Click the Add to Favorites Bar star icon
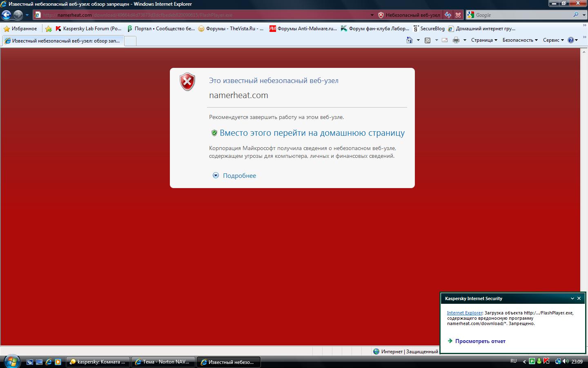The image size is (588, 368). pos(49,29)
